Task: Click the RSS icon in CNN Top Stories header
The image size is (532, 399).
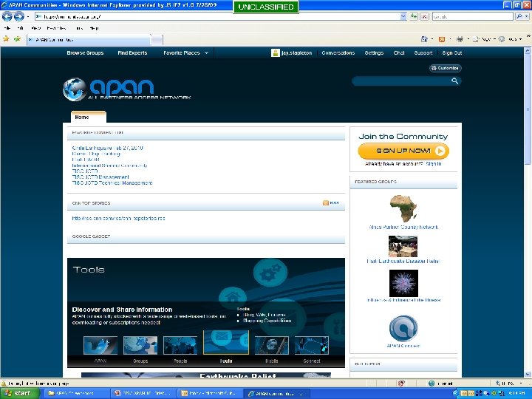Action: [x=326, y=203]
